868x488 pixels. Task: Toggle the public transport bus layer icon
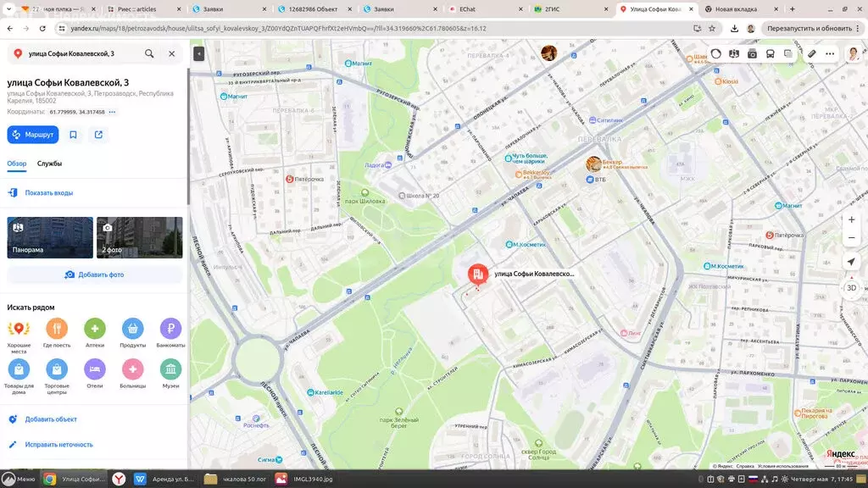[x=770, y=53]
